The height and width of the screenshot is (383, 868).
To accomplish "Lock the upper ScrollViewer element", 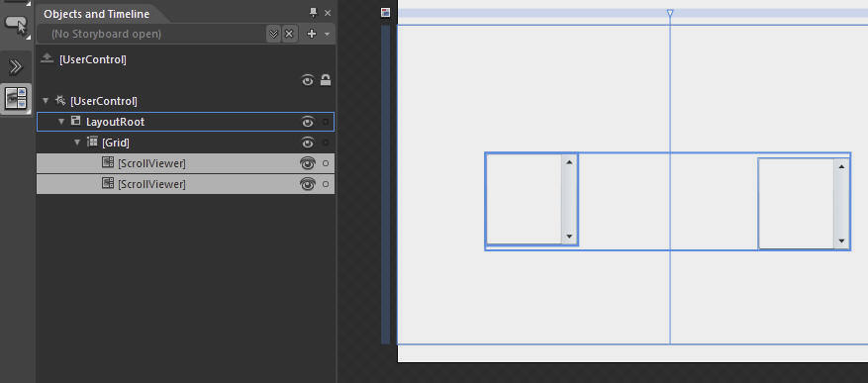I will point(326,163).
